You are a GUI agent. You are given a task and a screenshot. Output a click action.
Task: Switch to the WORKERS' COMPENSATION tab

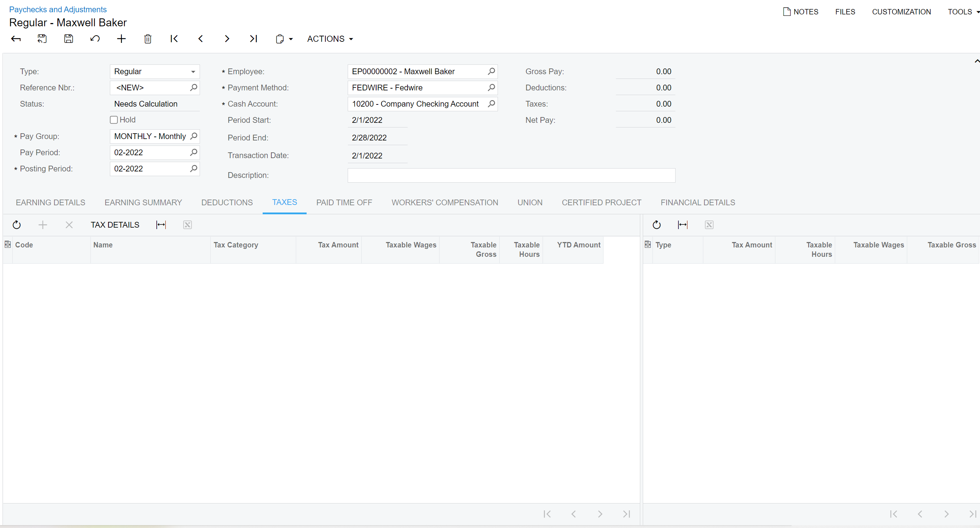(445, 202)
